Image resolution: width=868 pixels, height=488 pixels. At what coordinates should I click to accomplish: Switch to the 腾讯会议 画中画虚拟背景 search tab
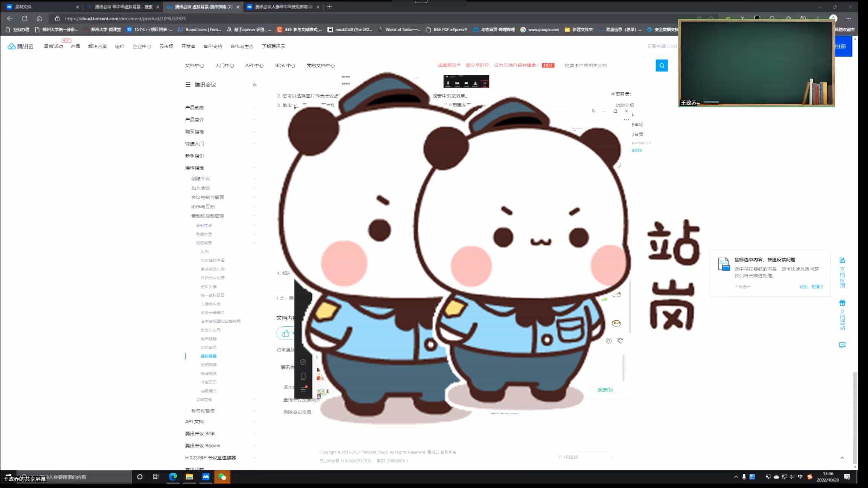click(124, 7)
